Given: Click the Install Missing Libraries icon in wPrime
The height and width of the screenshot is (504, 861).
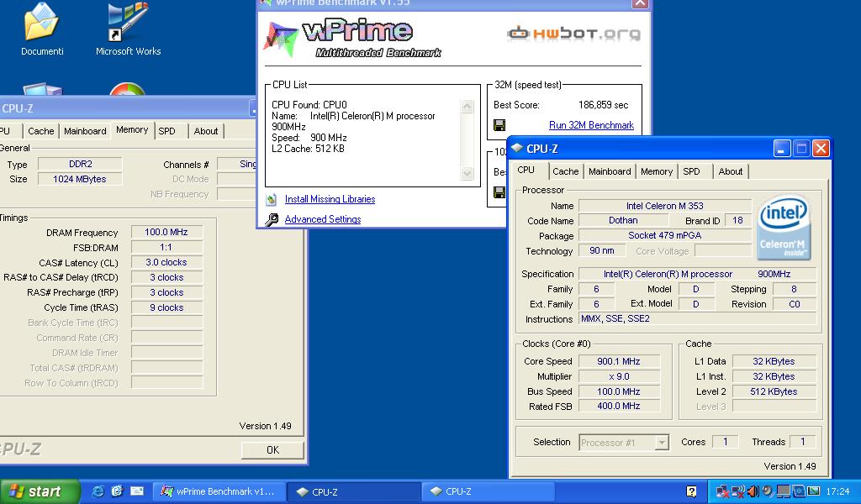Looking at the screenshot, I should [272, 200].
